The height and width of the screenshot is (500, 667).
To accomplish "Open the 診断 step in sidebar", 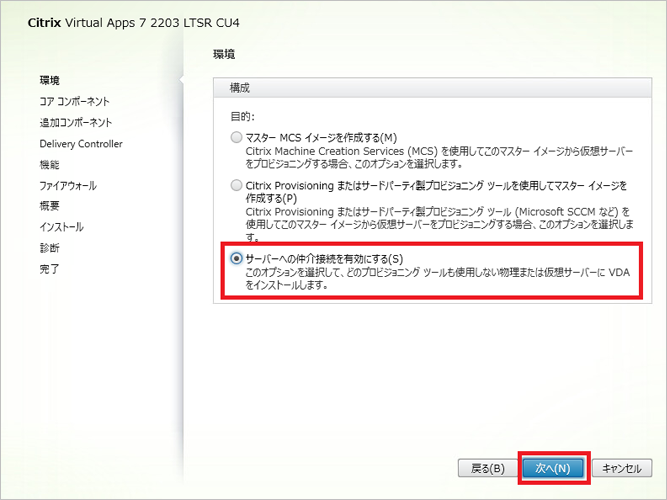I will [49, 248].
